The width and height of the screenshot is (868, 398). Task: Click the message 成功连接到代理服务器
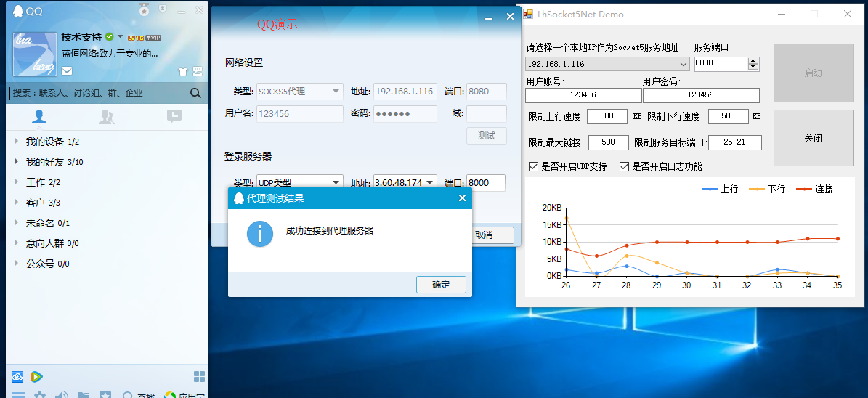point(329,231)
